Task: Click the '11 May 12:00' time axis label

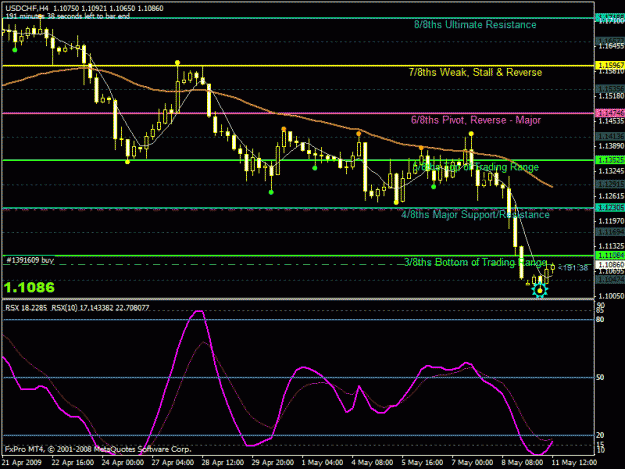Action: tap(574, 463)
